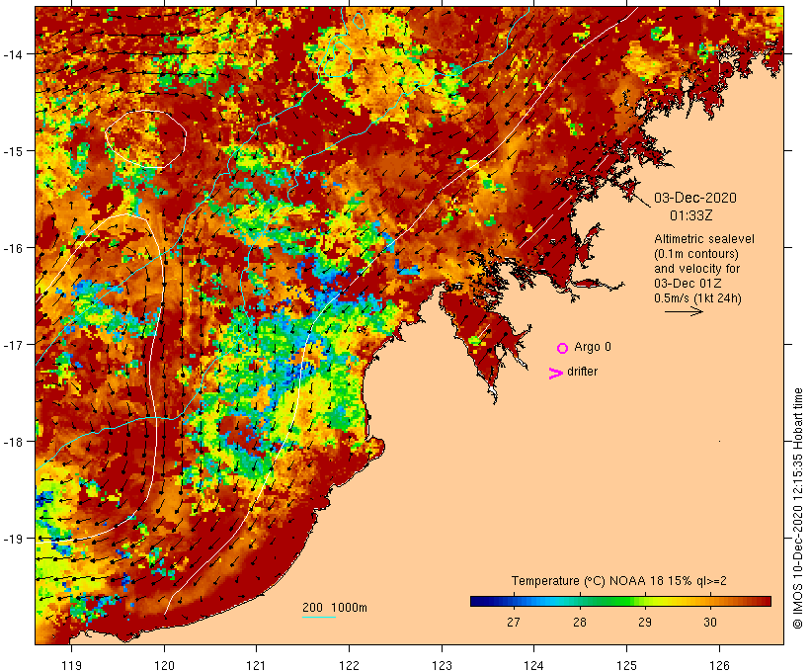810x672 pixels.
Task: Click '0.5m/s (1kt 24h)' text
Action: coord(697,298)
